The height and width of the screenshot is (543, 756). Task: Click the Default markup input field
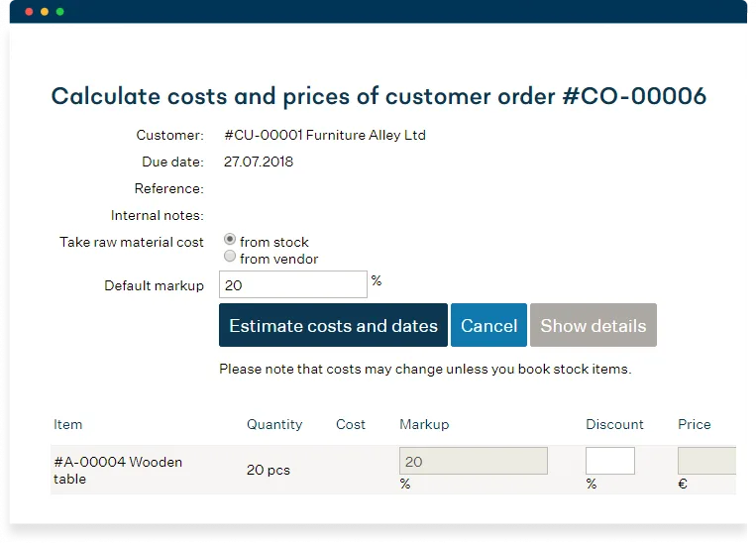click(293, 284)
